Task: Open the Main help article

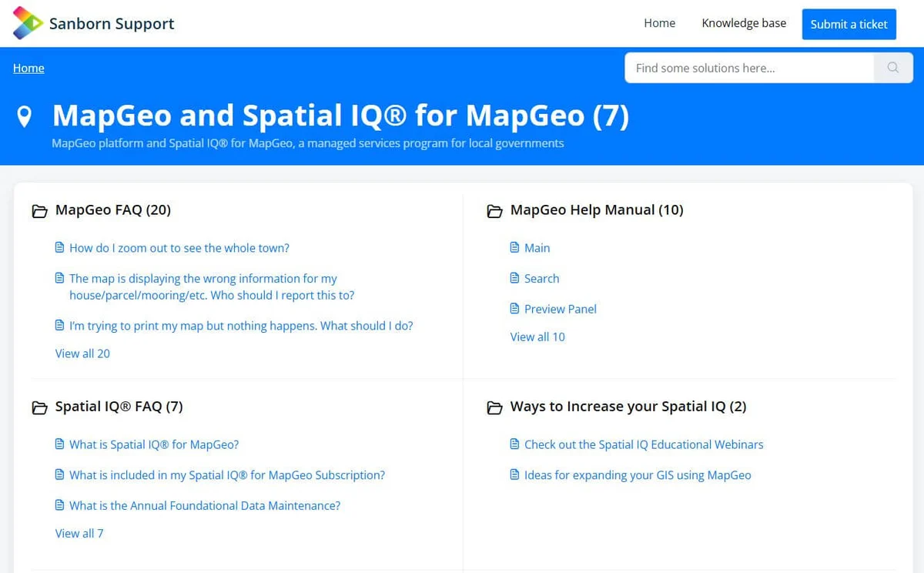Action: tap(537, 248)
